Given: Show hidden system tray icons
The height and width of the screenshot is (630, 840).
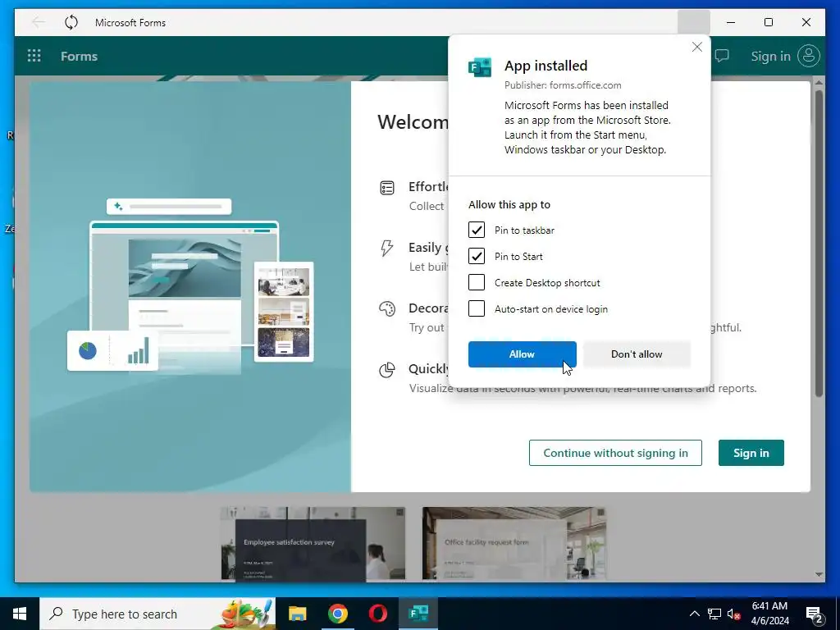Looking at the screenshot, I should (x=694, y=614).
